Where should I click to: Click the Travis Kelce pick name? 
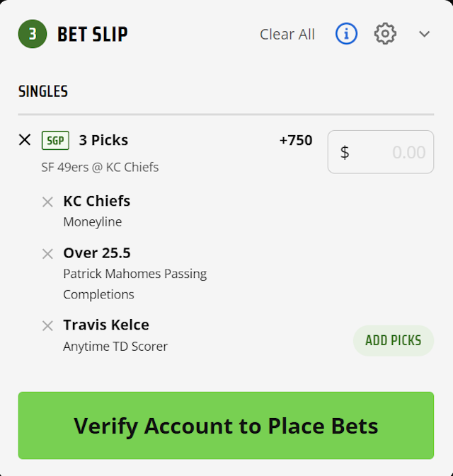click(106, 325)
